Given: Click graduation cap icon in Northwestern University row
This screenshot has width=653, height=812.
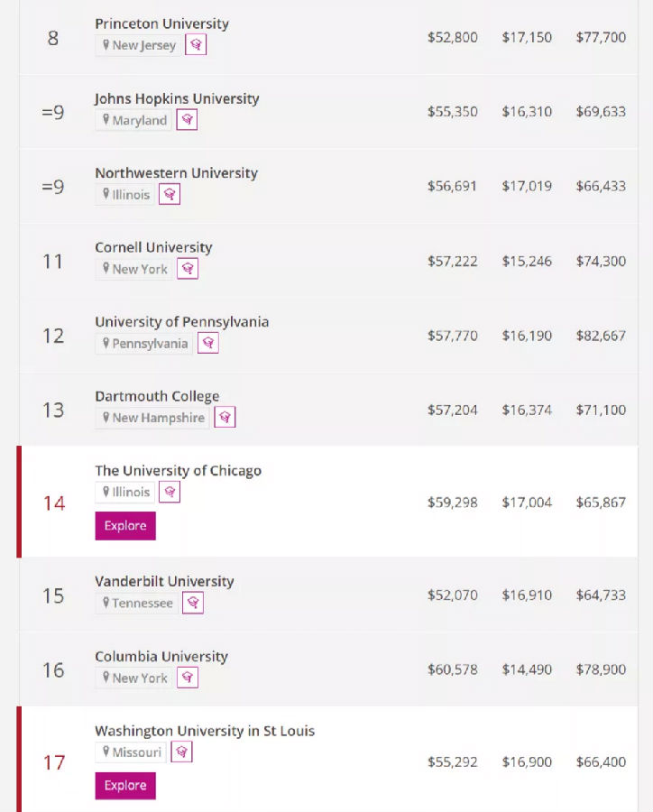Looking at the screenshot, I should [x=170, y=194].
